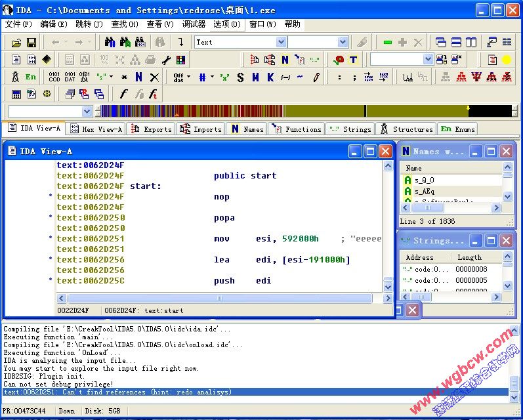Expand the blue # number dropdown arrow
Screen dimensions: 523x420
(x=212, y=77)
